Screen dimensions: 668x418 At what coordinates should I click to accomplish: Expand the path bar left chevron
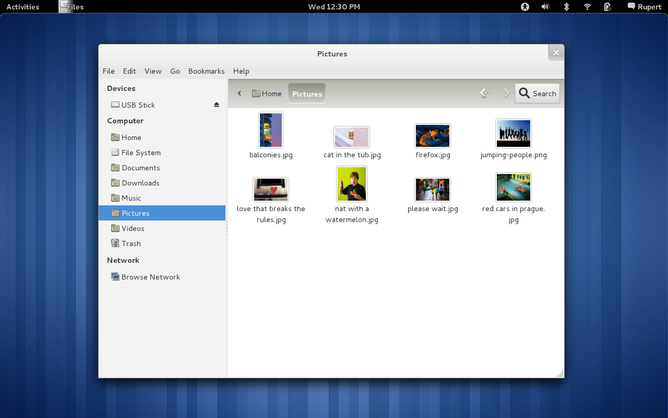click(240, 93)
